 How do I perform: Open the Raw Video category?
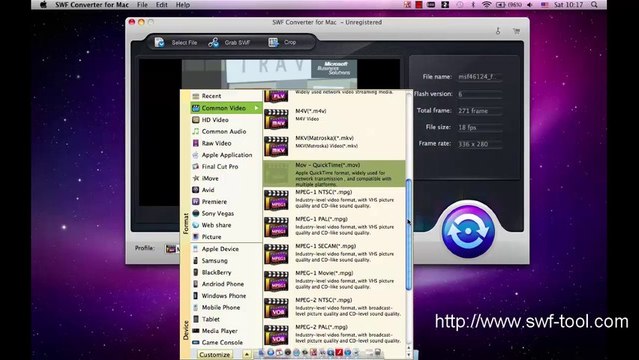[x=226, y=143]
